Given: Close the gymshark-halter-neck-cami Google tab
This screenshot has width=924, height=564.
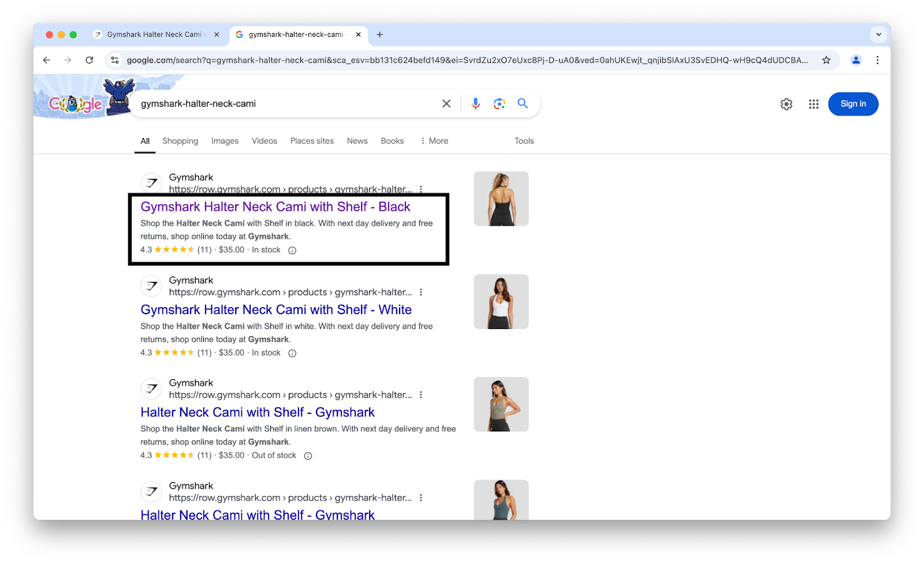Looking at the screenshot, I should tap(358, 35).
